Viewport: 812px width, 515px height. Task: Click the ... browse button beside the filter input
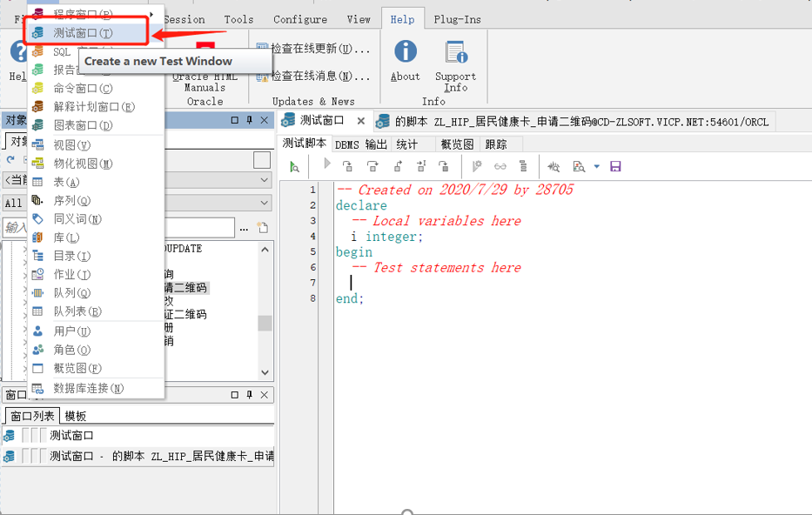pyautogui.click(x=244, y=229)
